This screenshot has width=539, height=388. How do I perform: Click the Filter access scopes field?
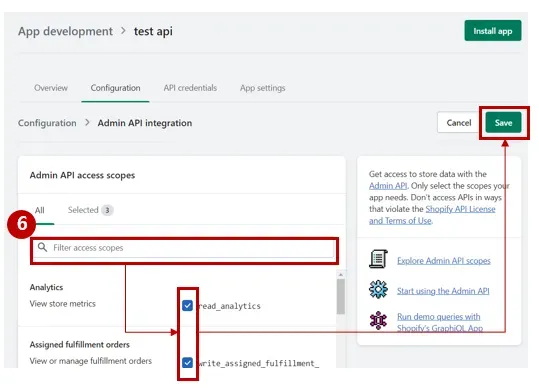[x=184, y=248]
